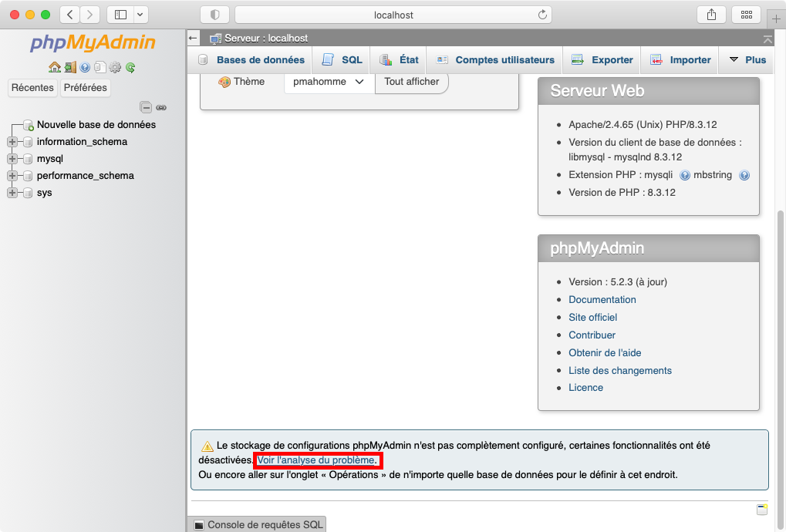
Task: Click the logout door icon
Action: point(70,67)
